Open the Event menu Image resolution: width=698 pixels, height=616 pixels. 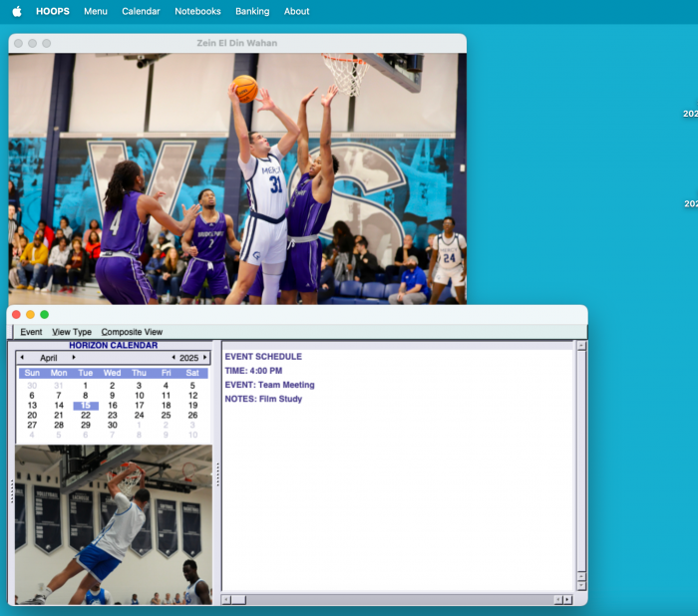tap(31, 332)
